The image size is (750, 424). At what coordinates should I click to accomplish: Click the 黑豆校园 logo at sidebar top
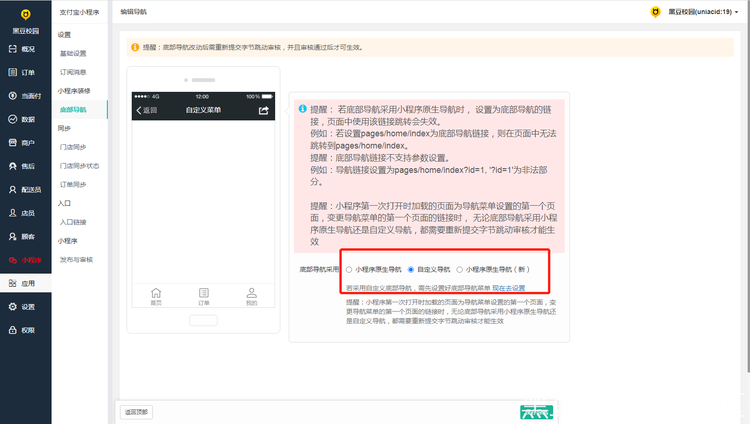click(26, 15)
